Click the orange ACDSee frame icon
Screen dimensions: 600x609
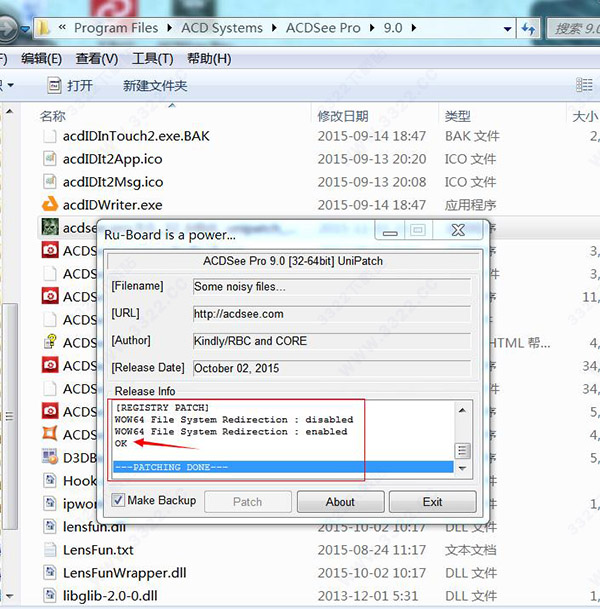pyautogui.click(x=50, y=434)
